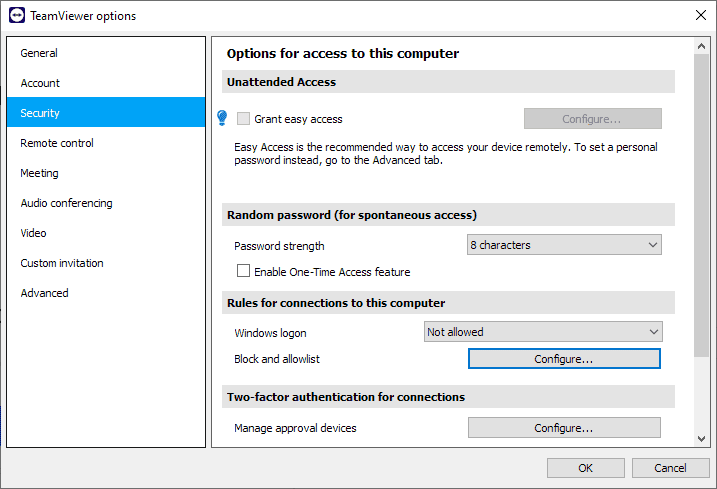Configure the Block and allowlist

pyautogui.click(x=564, y=359)
